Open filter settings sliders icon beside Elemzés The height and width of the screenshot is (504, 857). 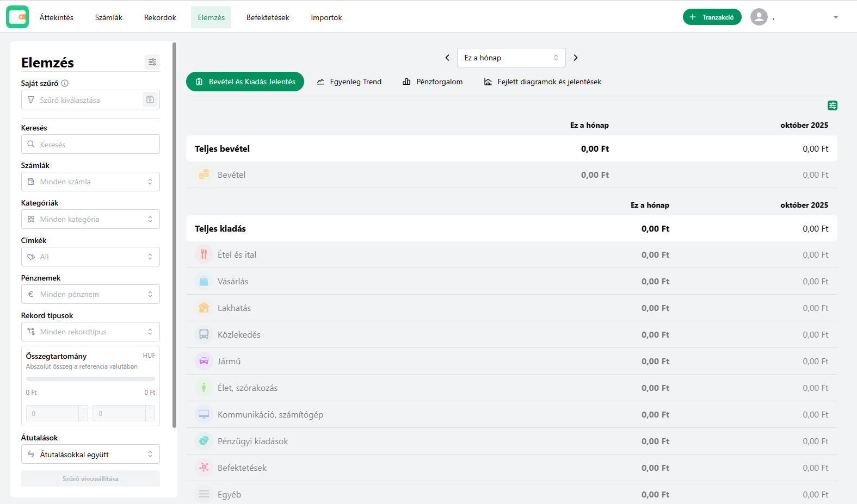pyautogui.click(x=152, y=62)
